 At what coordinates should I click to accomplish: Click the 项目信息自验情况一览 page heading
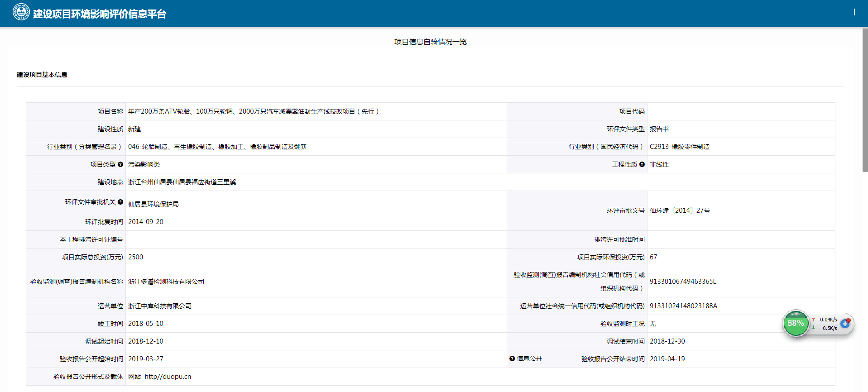tap(430, 42)
